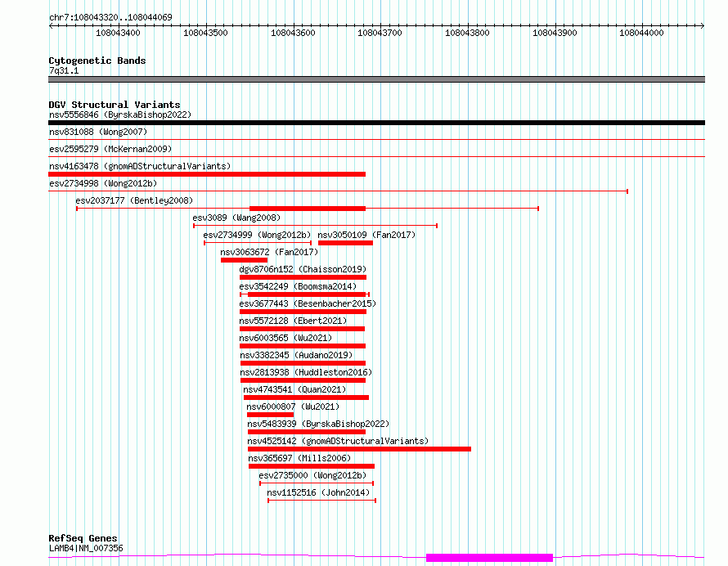Viewport: 728px width, 566px height.
Task: Open nsv365697 (Mills2006) label
Action: click(x=299, y=458)
